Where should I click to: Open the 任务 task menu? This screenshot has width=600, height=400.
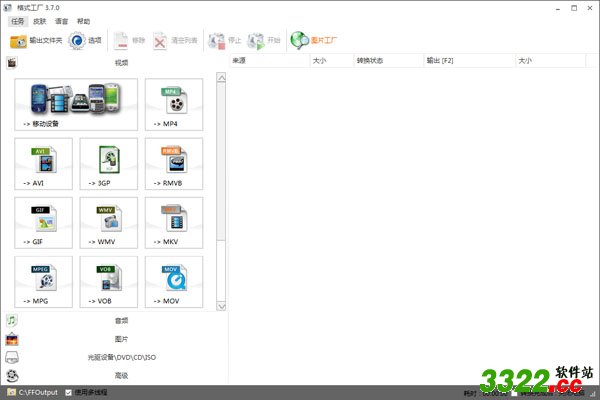(x=17, y=20)
